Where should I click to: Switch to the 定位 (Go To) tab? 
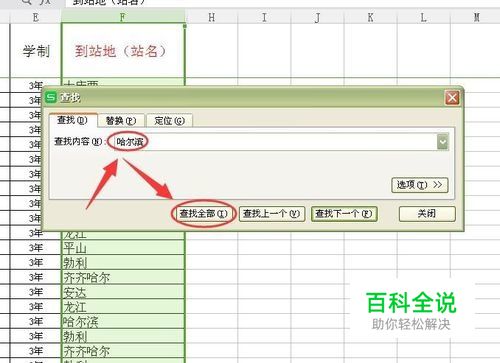[x=169, y=120]
